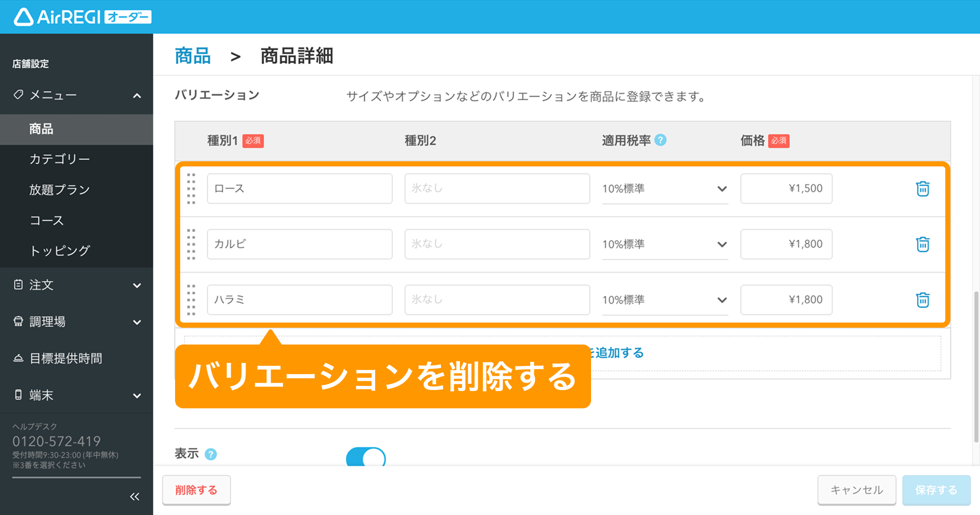980x515 pixels.
Task: Click the 注文 clipboard icon
Action: (18, 285)
